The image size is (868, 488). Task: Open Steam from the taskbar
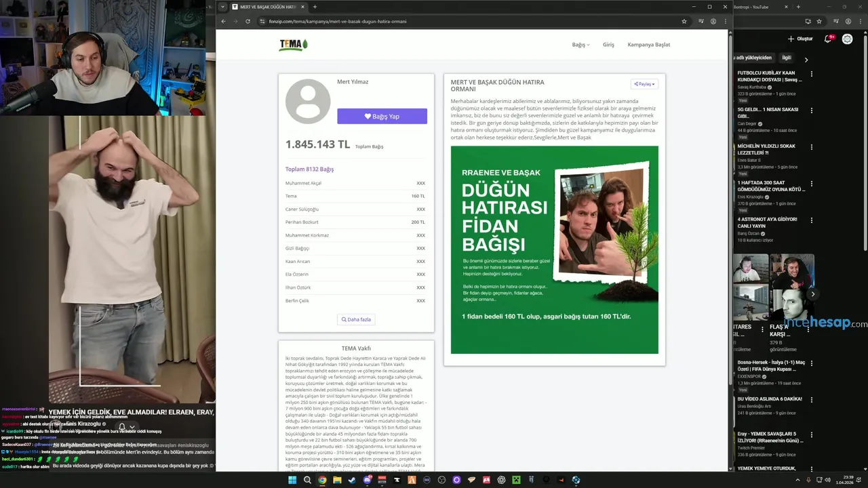(x=352, y=480)
